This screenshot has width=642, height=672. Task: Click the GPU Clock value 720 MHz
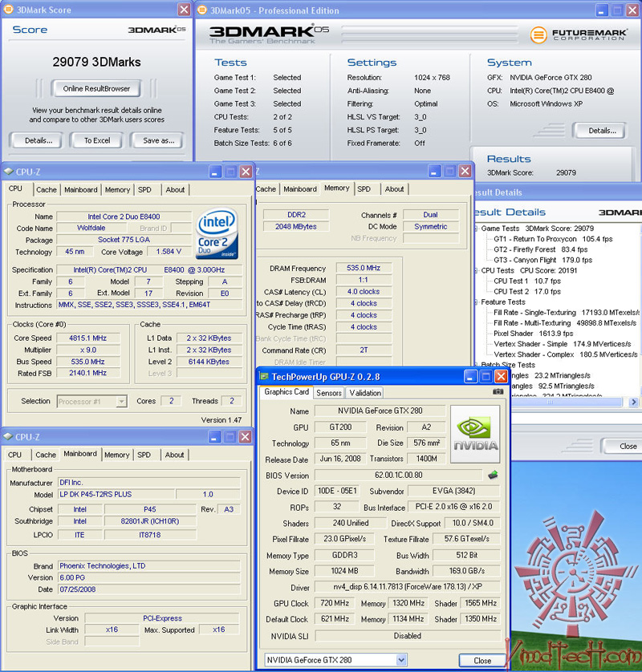(x=335, y=603)
